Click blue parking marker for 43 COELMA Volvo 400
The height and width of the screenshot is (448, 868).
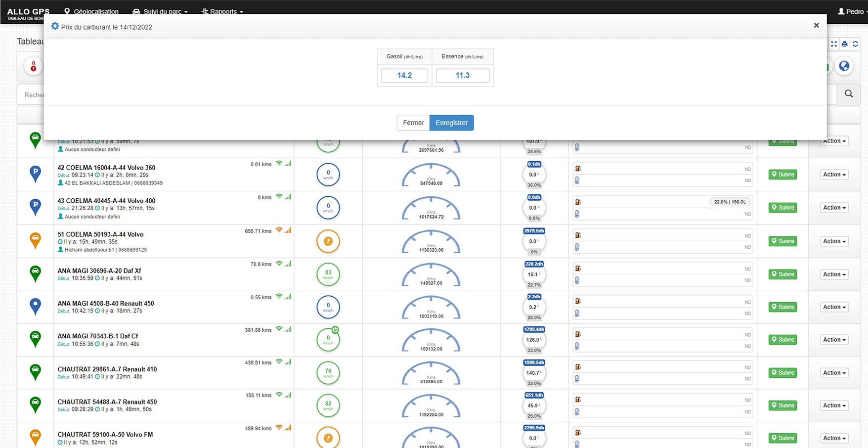pyautogui.click(x=35, y=207)
